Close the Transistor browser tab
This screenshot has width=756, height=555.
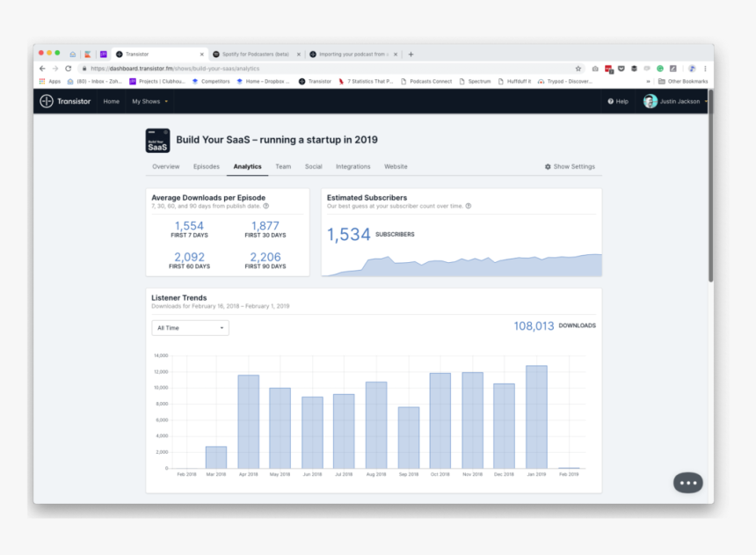click(x=201, y=54)
